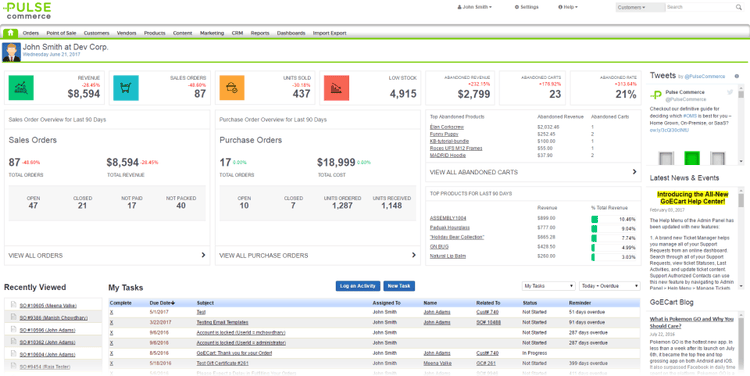This screenshot has height=376, width=750.
Task: Click the red Low Stock icon
Action: 336,88
